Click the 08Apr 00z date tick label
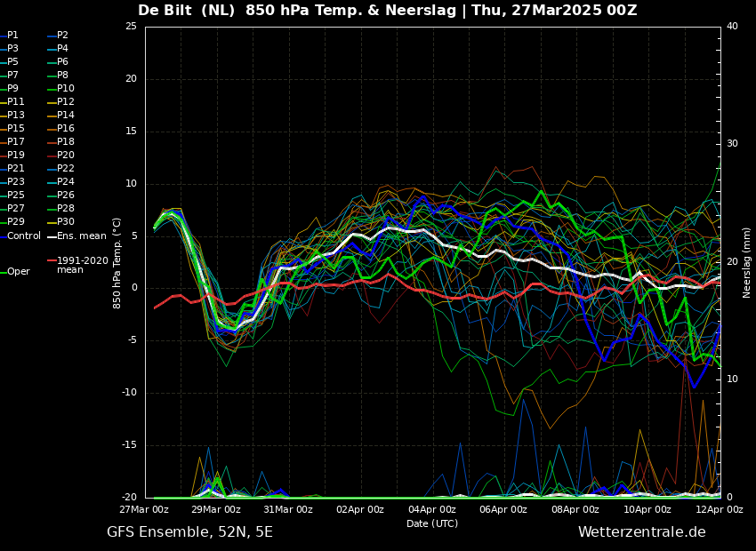The height and width of the screenshot is (551, 756). click(576, 509)
